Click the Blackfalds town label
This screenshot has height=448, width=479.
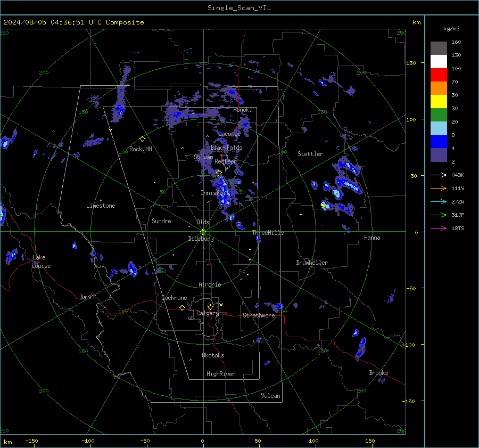(x=226, y=148)
